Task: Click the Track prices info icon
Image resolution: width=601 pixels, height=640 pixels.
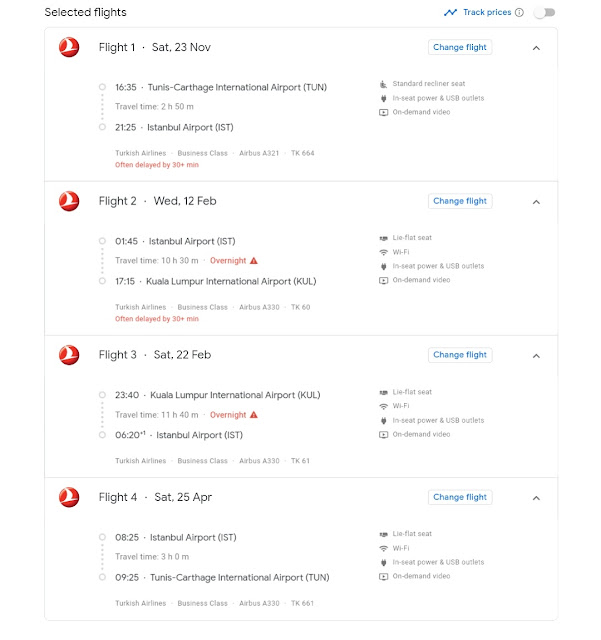Action: coord(519,13)
